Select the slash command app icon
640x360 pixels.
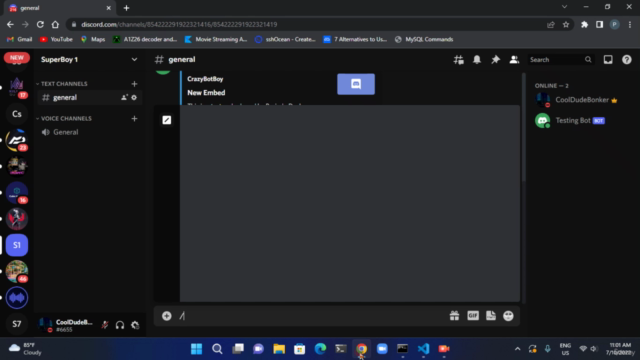tap(167, 120)
